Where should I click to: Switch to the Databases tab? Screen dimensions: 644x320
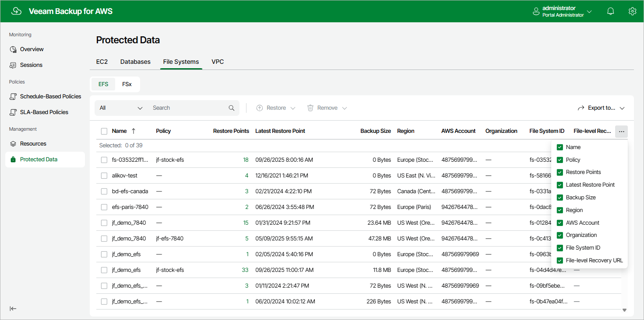[x=135, y=62]
